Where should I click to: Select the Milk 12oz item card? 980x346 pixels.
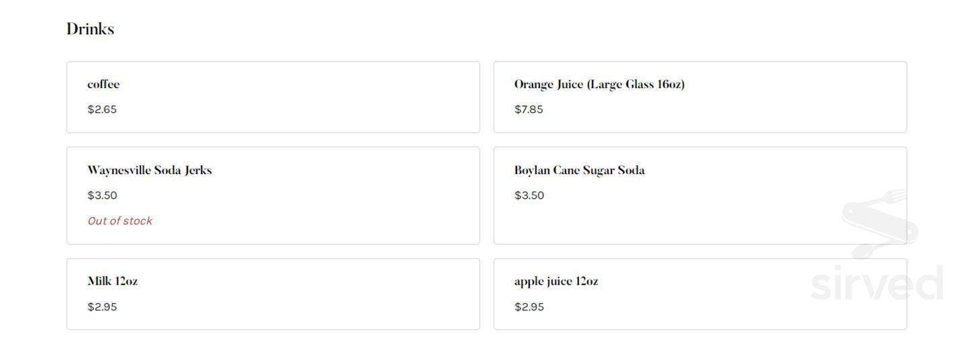tap(272, 294)
